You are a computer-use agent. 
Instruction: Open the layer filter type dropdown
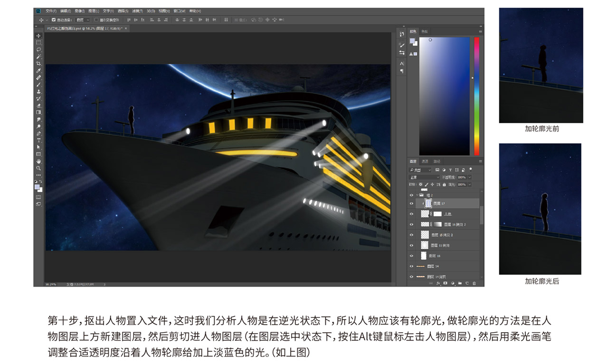[420, 169]
